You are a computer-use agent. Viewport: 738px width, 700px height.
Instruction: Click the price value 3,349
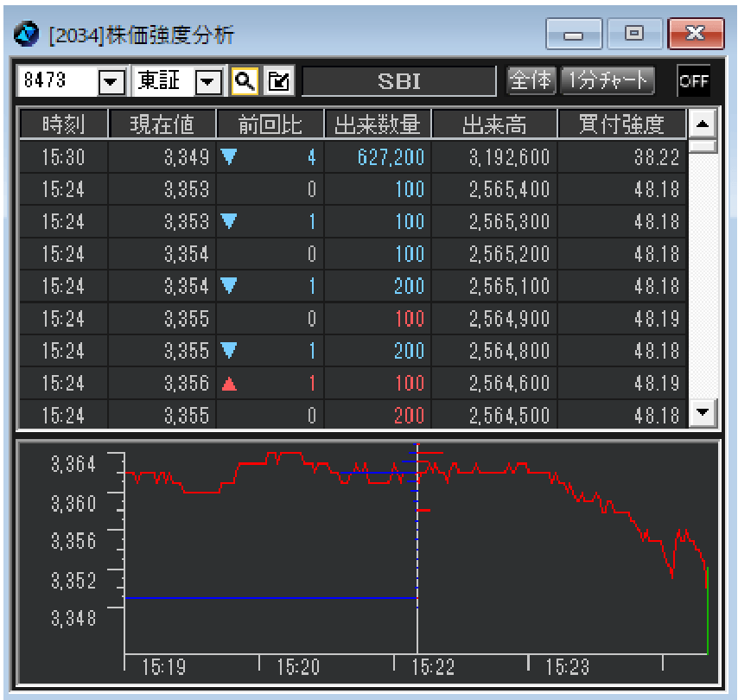(187, 157)
